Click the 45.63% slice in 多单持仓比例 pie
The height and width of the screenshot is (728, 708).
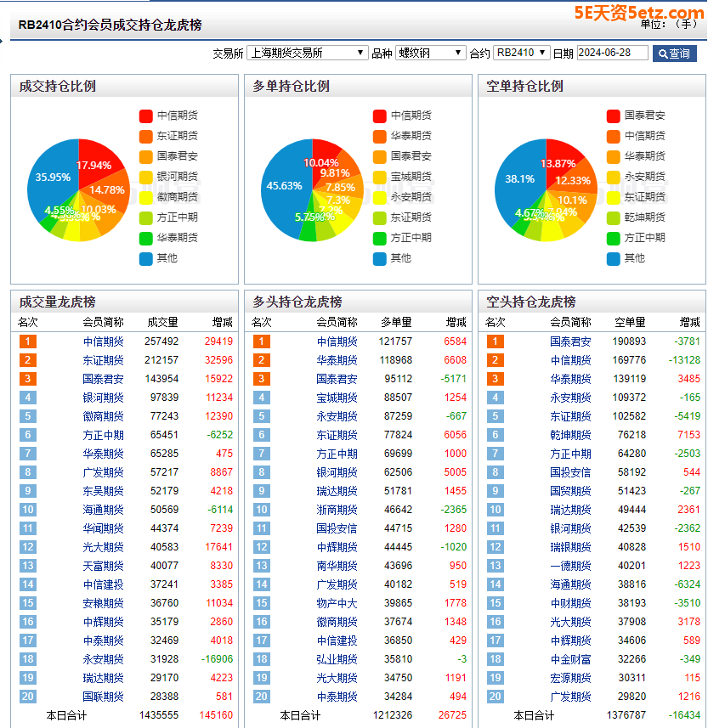tap(283, 185)
